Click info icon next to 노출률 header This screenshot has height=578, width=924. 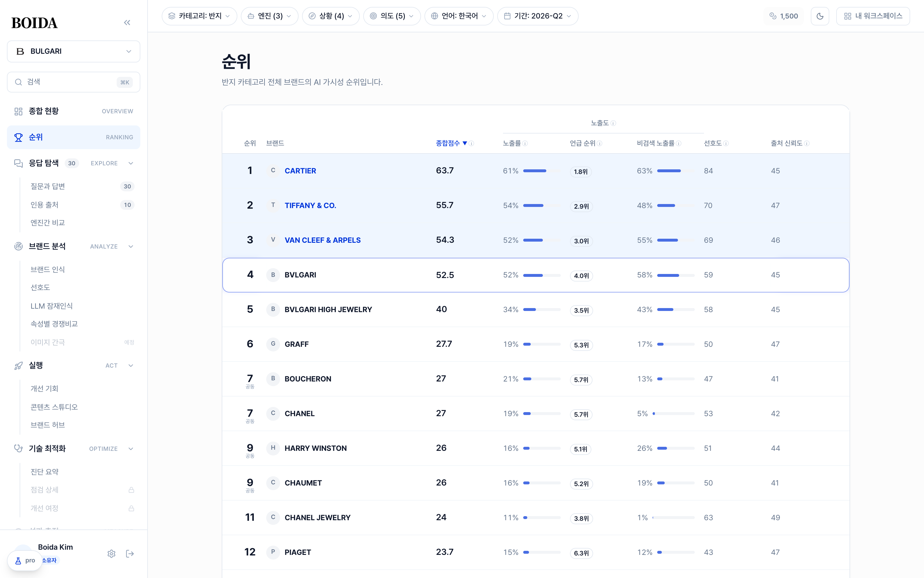coord(525,143)
